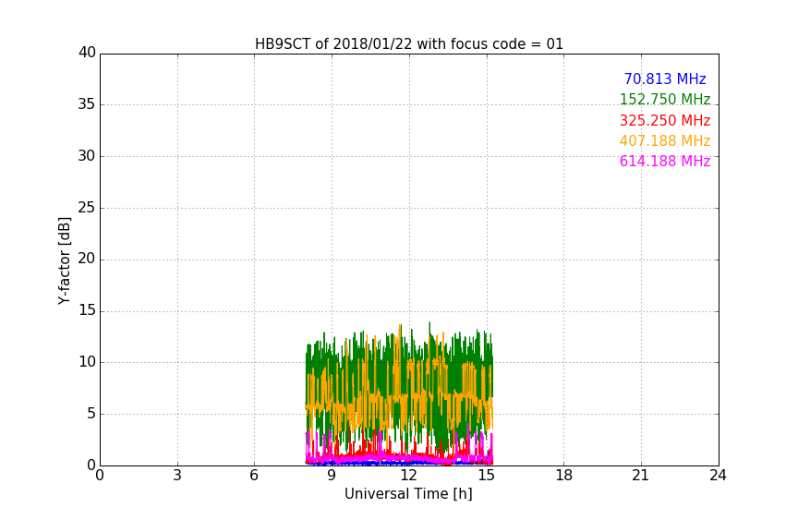Click x-axis tick label 6
This screenshot has width=798, height=532.
tap(254, 476)
